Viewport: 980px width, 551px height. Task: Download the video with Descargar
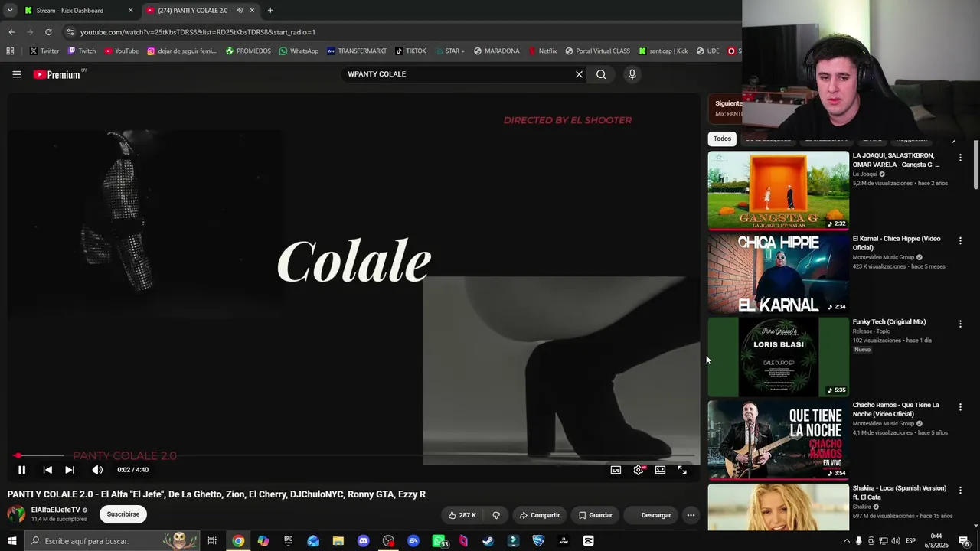click(650, 515)
